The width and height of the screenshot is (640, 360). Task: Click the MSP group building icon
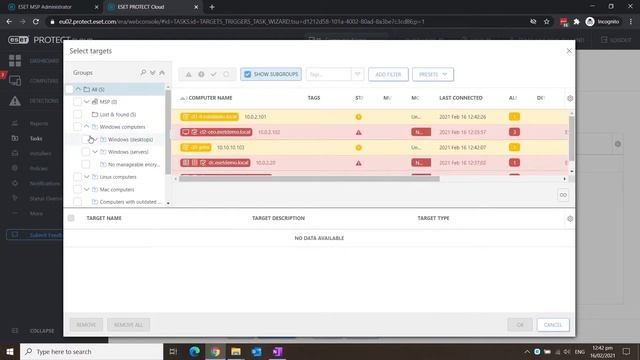[x=95, y=102]
